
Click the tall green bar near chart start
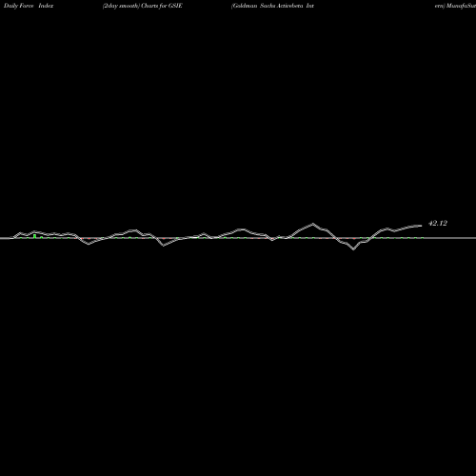coord(34,236)
